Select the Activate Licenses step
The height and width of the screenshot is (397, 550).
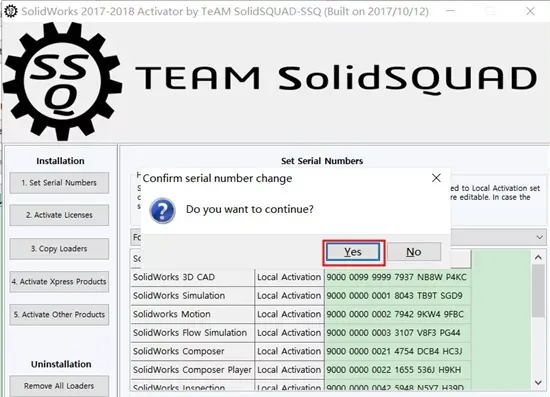(59, 215)
